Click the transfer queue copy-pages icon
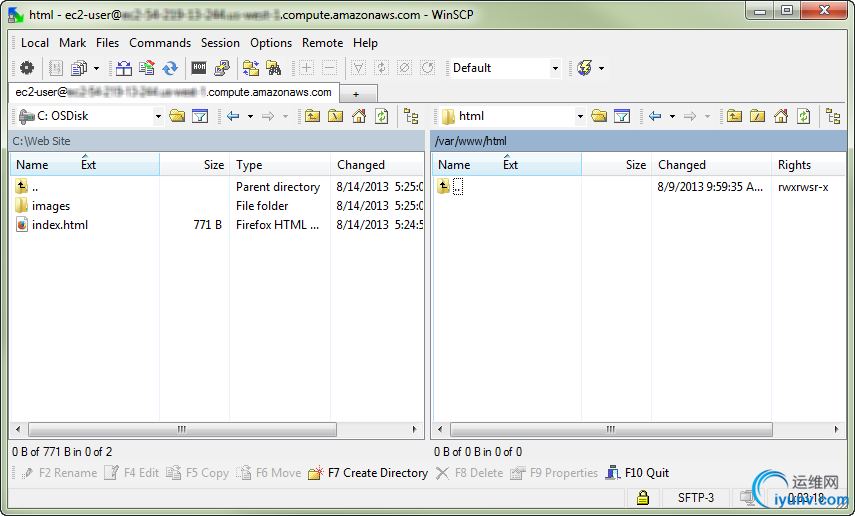 (x=79, y=68)
